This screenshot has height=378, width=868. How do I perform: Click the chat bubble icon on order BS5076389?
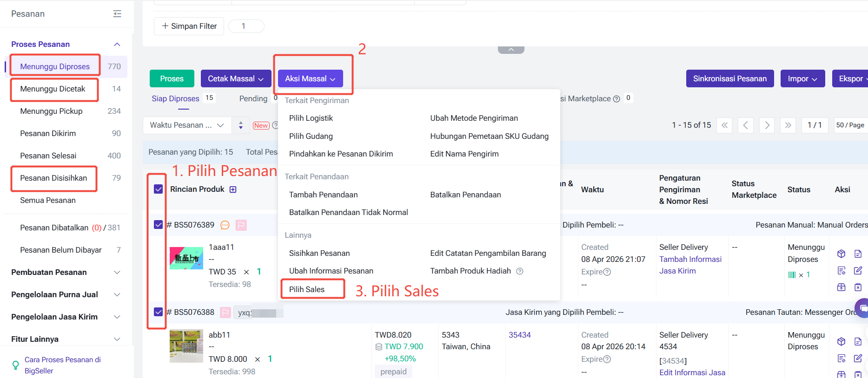[225, 225]
